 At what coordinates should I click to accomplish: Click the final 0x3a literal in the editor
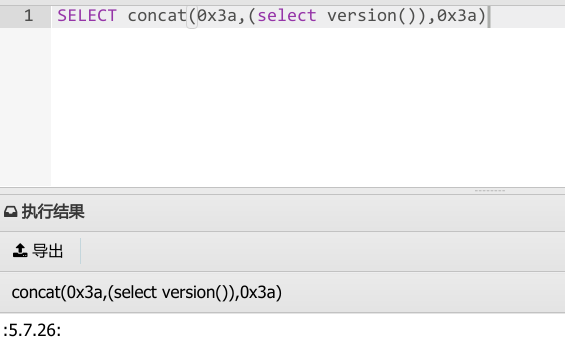(x=457, y=16)
